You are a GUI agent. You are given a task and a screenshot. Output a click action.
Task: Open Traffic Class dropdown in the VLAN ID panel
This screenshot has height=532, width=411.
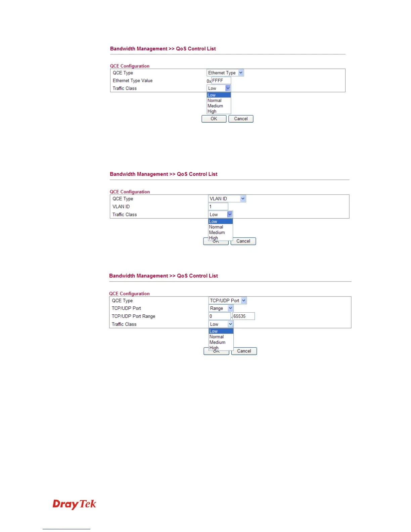pos(221,215)
